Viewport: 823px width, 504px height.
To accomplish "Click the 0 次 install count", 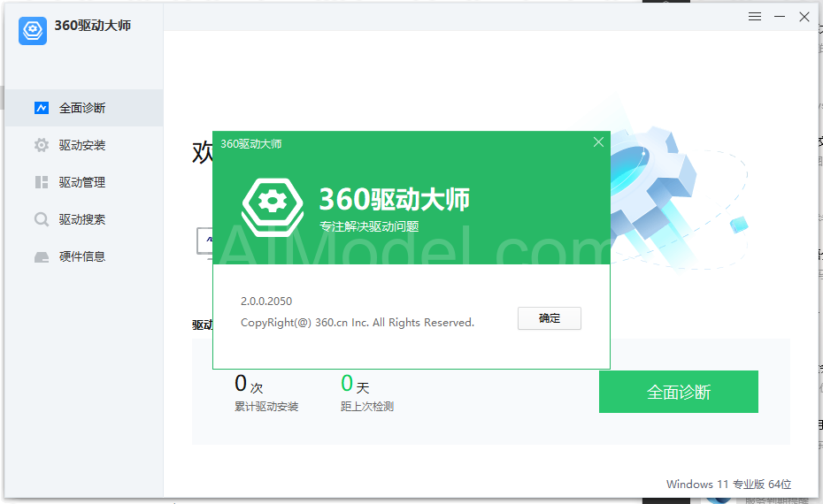I will pyautogui.click(x=249, y=384).
